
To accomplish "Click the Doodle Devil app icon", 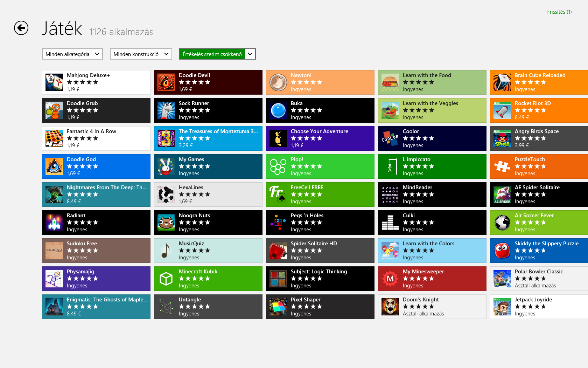I will 166,82.
